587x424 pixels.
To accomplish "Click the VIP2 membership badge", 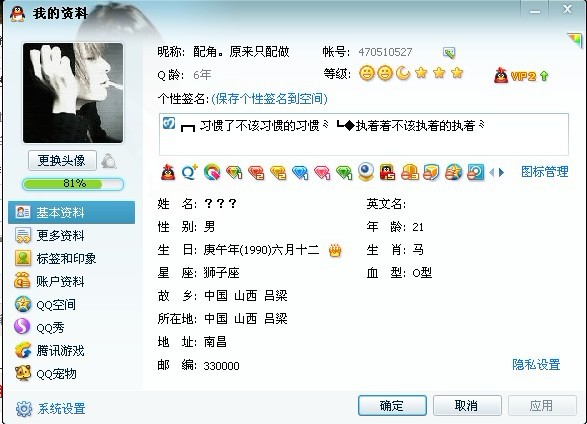I will (x=521, y=76).
